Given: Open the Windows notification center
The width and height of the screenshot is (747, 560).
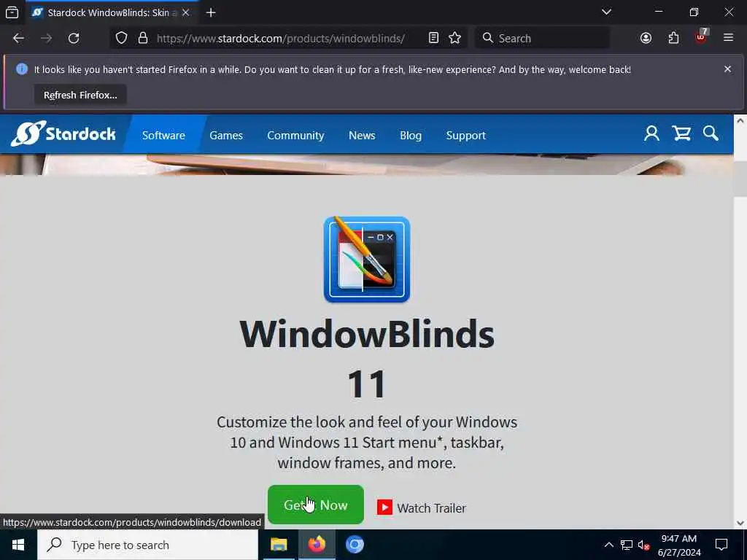Looking at the screenshot, I should 721,545.
